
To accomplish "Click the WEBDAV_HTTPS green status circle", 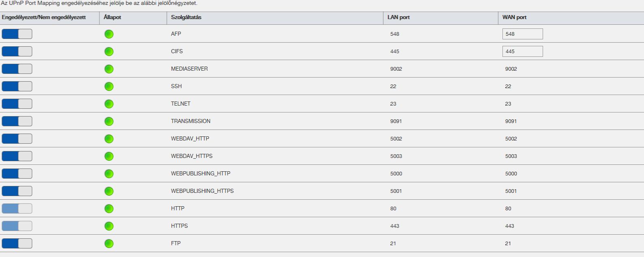I will [x=109, y=156].
